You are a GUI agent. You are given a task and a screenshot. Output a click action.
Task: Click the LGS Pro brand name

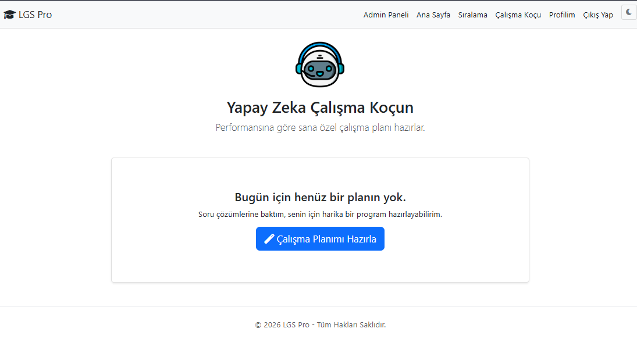pyautogui.click(x=35, y=15)
